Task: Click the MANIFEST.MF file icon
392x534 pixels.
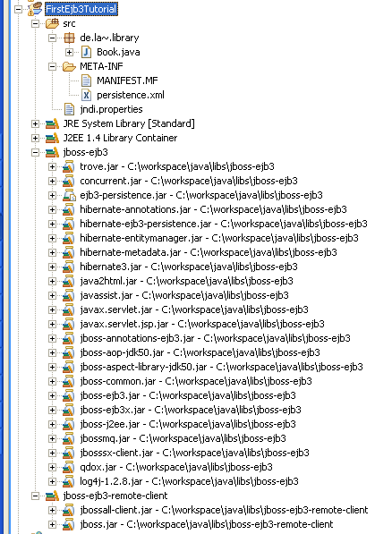Action: click(86, 81)
